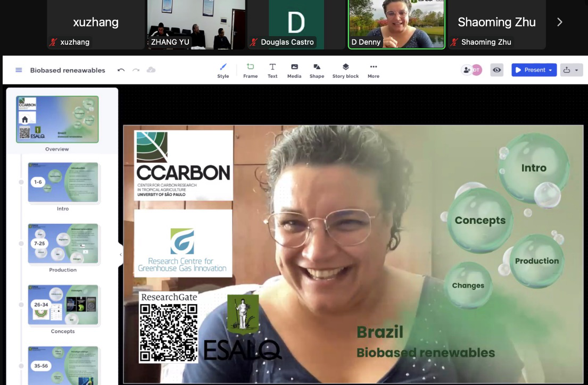
Task: Select the Research Centre for Greenhouse Gas logo
Action: pos(183,244)
